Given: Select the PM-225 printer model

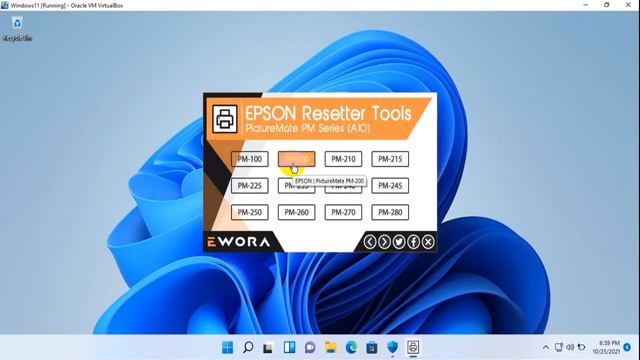Looking at the screenshot, I should coord(249,186).
